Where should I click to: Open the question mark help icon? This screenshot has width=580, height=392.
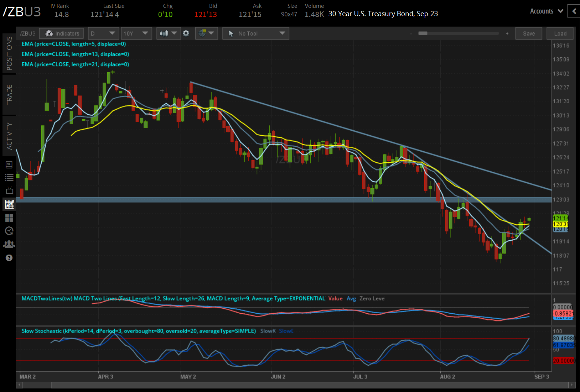tap(9, 258)
